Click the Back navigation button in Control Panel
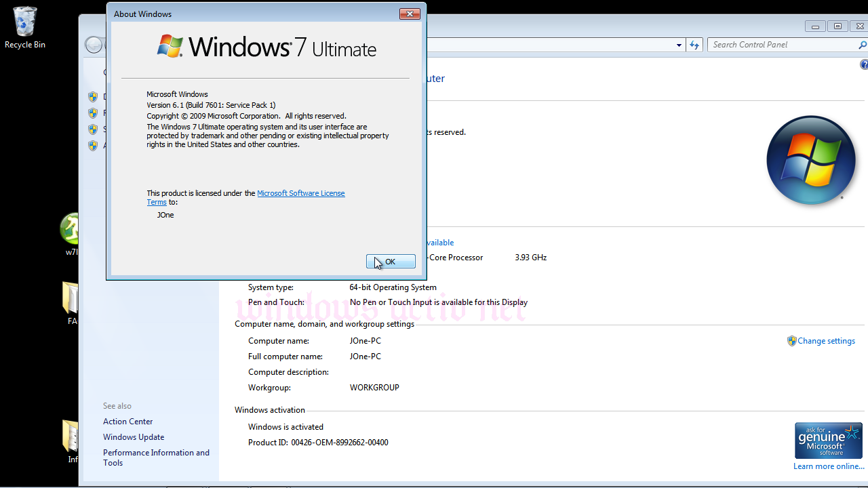The height and width of the screenshot is (488, 868). tap(94, 45)
